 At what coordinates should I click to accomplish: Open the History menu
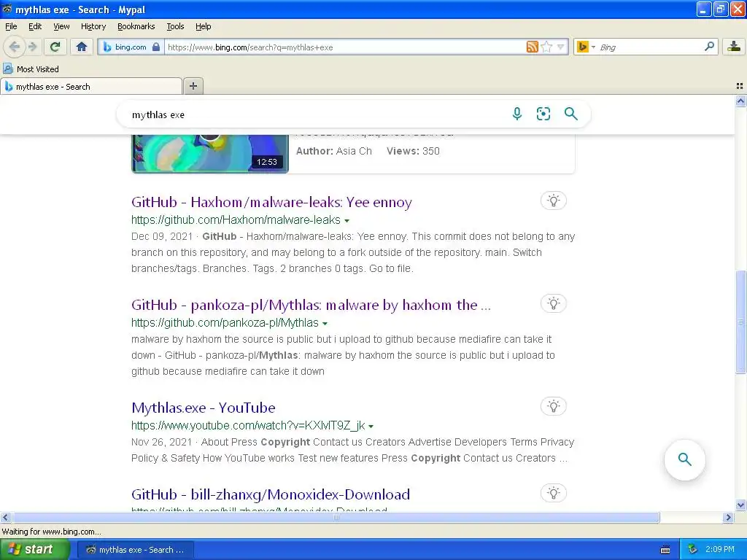tap(93, 26)
